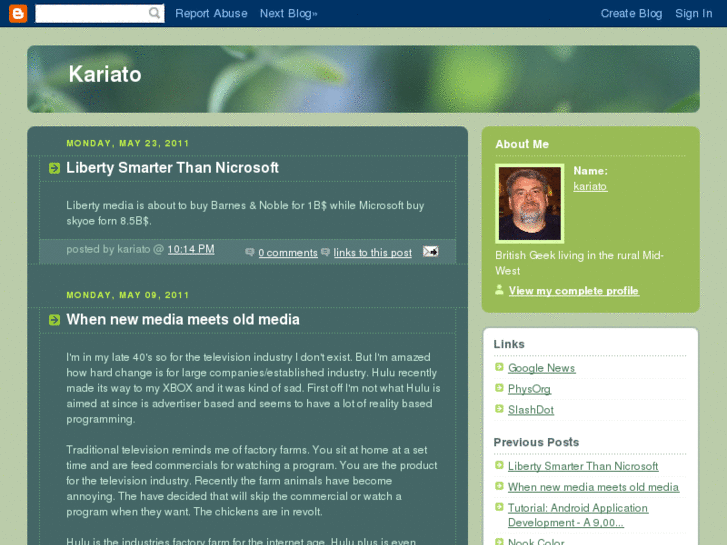
Task: Click bullet icon beside Liberty Smarter previous post
Action: tap(499, 466)
